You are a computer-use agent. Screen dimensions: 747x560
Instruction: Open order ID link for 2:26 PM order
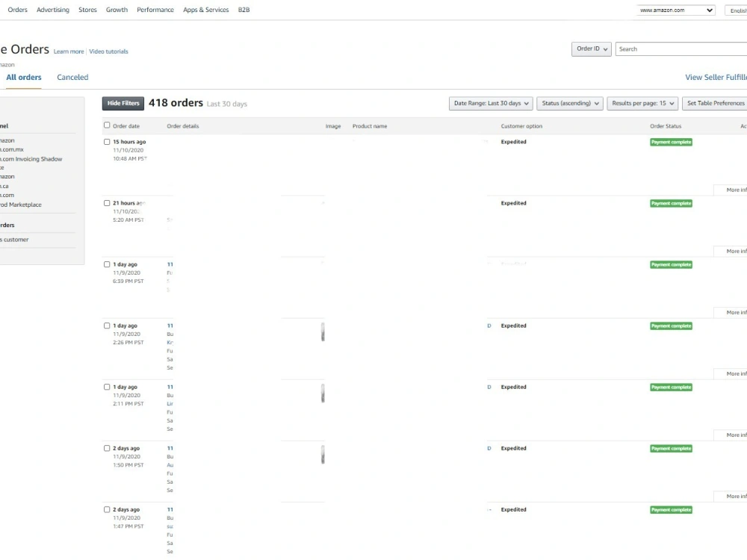coord(170,326)
